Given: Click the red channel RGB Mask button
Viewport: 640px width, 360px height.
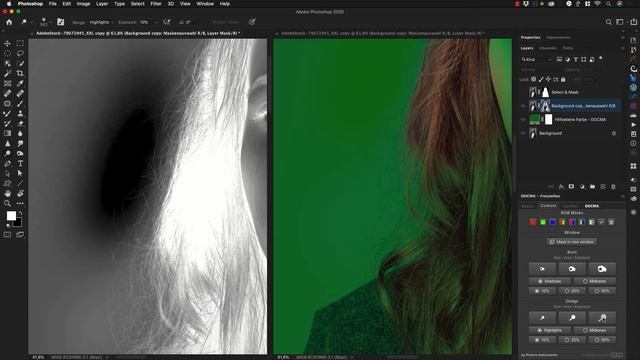Looking at the screenshot, I should [533, 222].
